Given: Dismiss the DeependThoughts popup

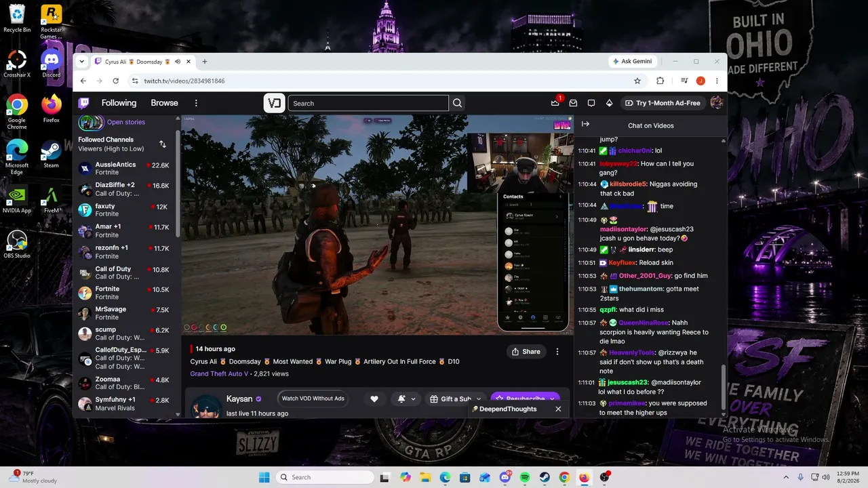Looking at the screenshot, I should [x=558, y=409].
